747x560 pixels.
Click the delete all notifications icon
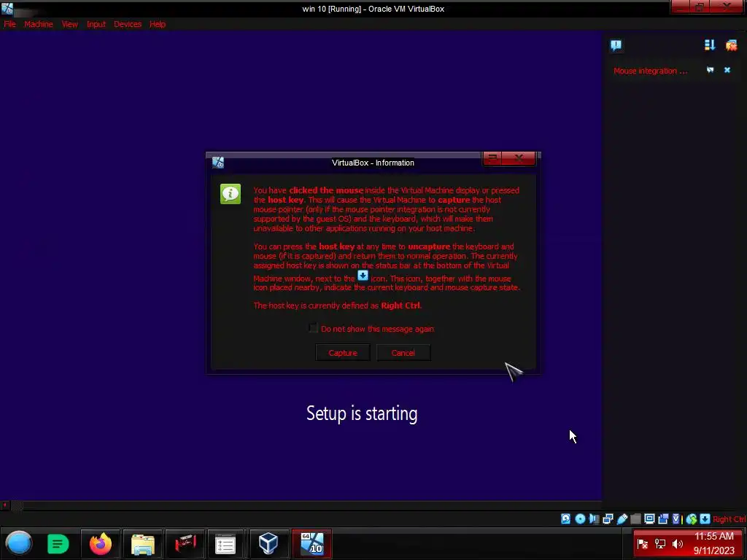point(731,45)
